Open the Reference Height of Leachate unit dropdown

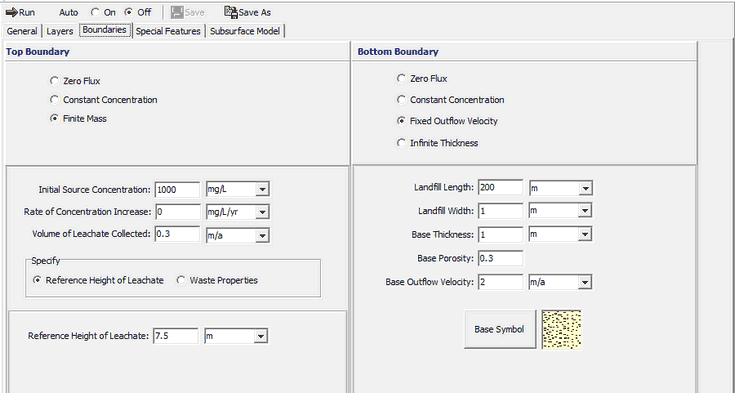(261, 336)
